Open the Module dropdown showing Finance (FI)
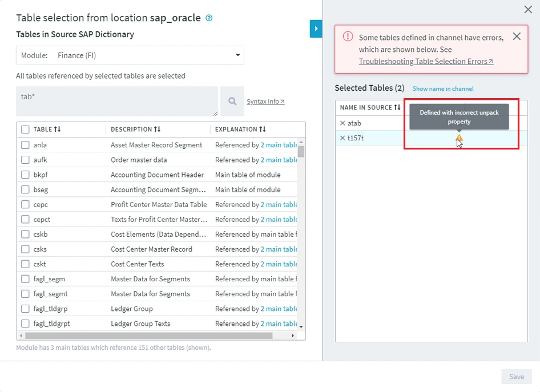Screen dimensions: 540x392 click(130, 55)
